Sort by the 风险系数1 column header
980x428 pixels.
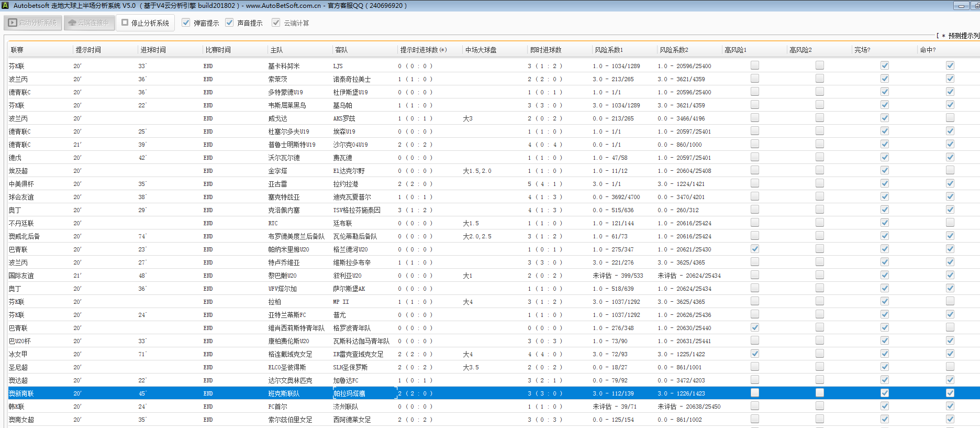608,50
